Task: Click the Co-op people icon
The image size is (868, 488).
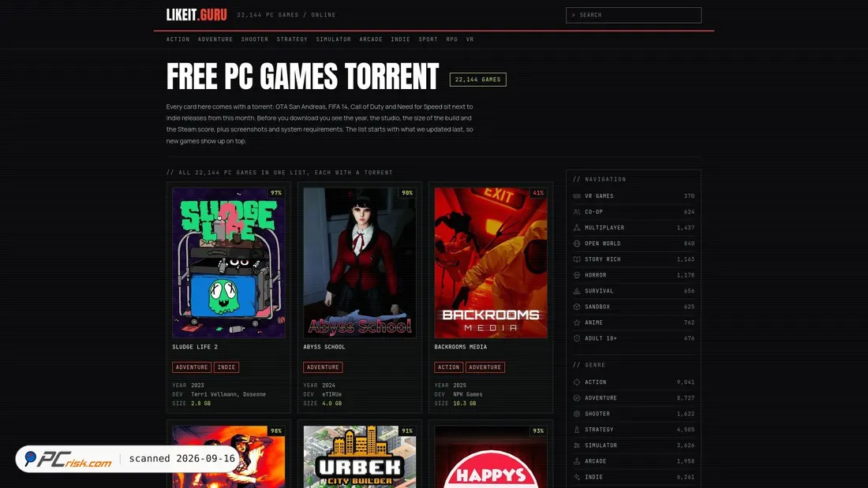Action: (577, 212)
